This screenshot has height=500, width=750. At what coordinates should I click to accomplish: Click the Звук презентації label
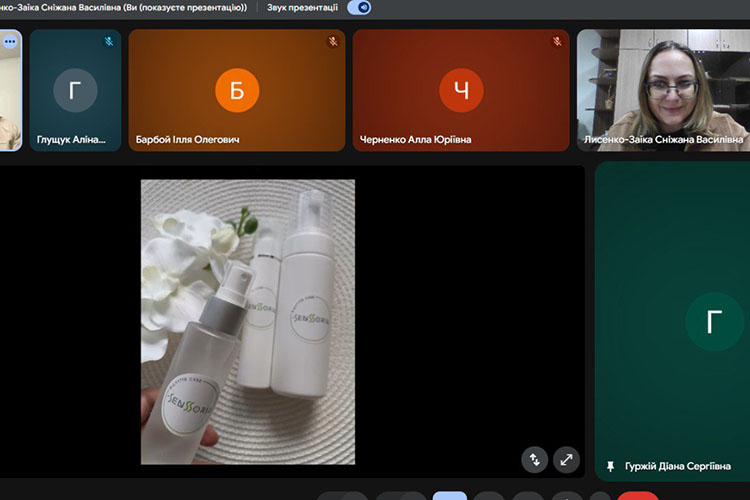tap(302, 7)
